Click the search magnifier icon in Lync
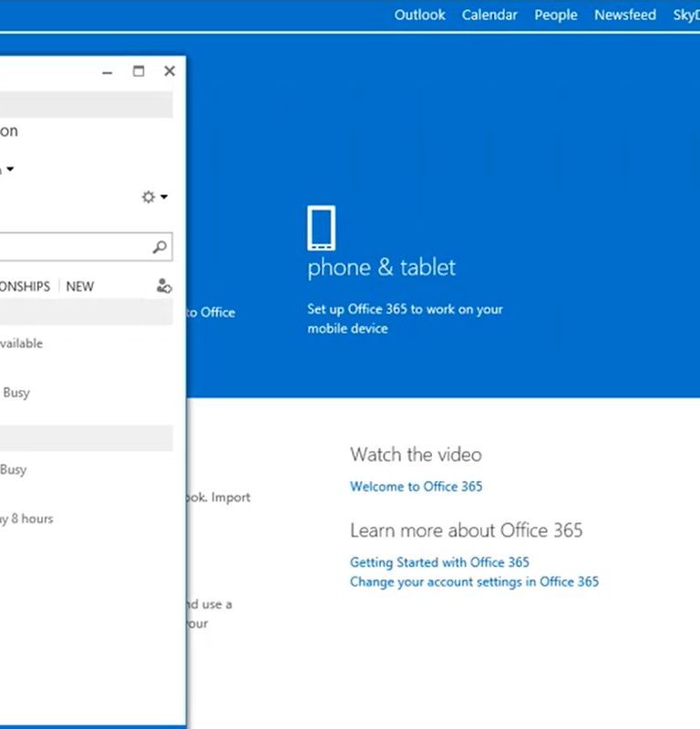The image size is (700, 729). point(160,247)
